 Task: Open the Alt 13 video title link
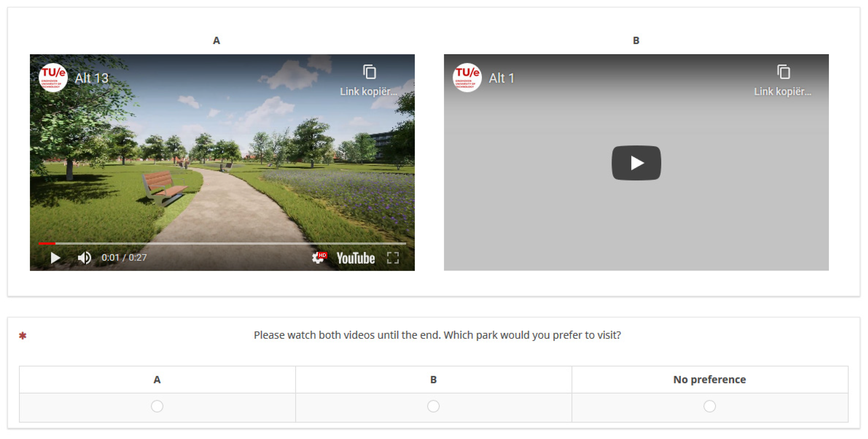[x=92, y=78]
